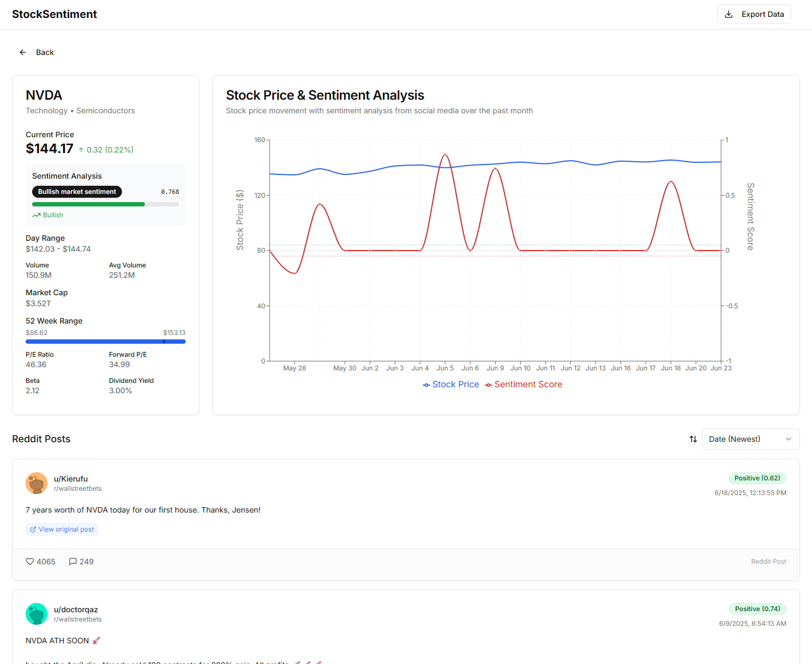Viewport: 812px width, 664px height.
Task: Click the left arrow icon beside Back
Action: [23, 52]
